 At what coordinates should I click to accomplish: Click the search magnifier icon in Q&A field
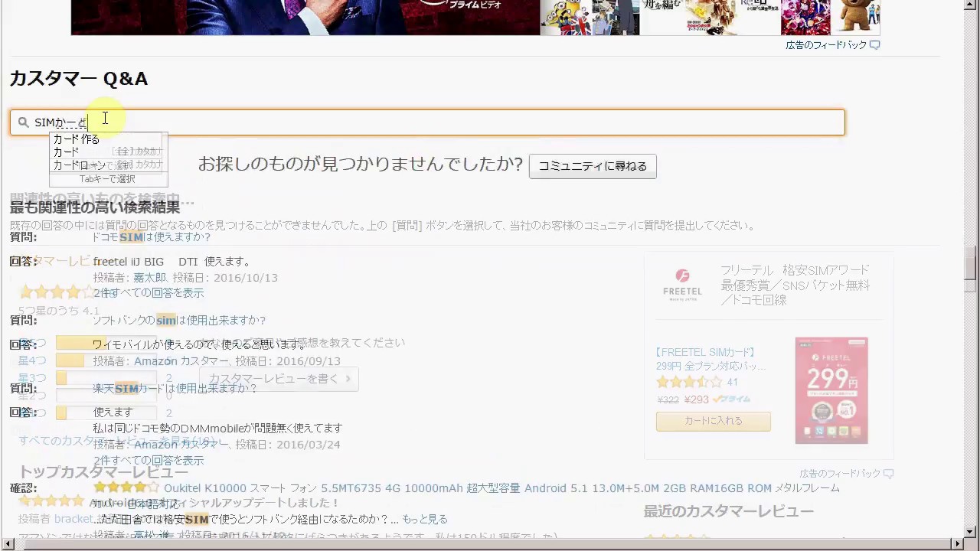point(23,122)
